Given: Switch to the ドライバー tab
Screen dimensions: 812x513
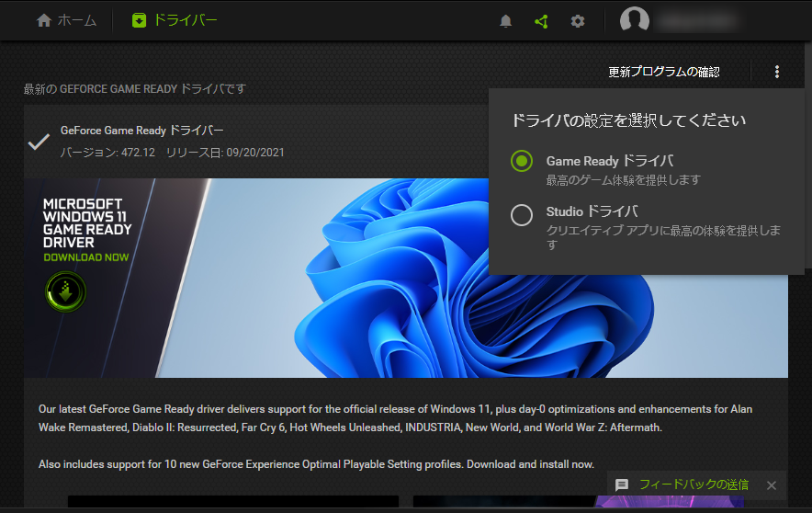Looking at the screenshot, I should [x=174, y=21].
